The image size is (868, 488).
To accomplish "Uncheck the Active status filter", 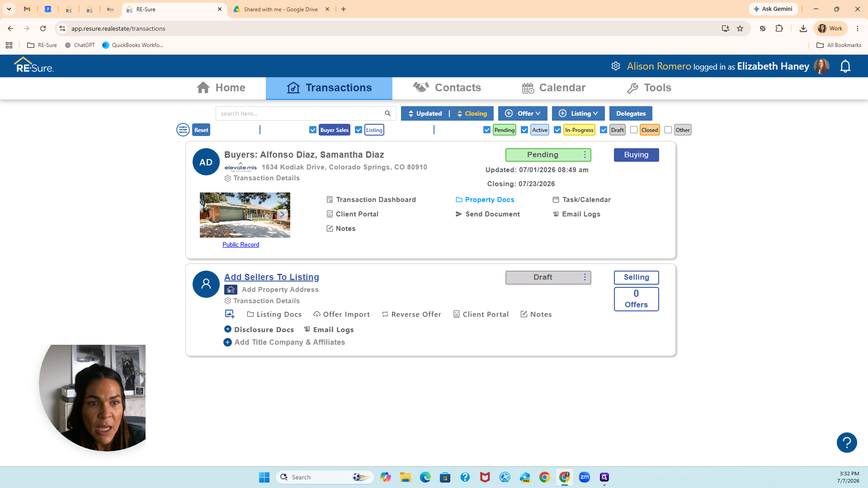I will pyautogui.click(x=524, y=130).
